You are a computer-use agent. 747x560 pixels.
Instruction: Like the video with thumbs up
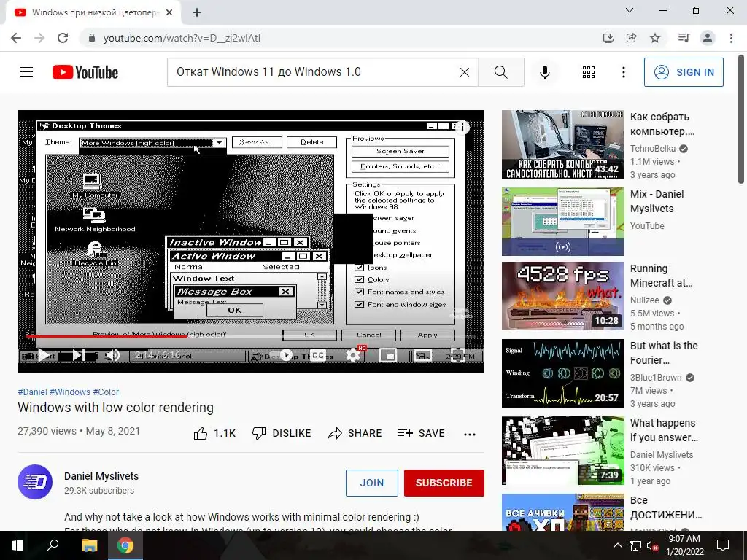214,433
